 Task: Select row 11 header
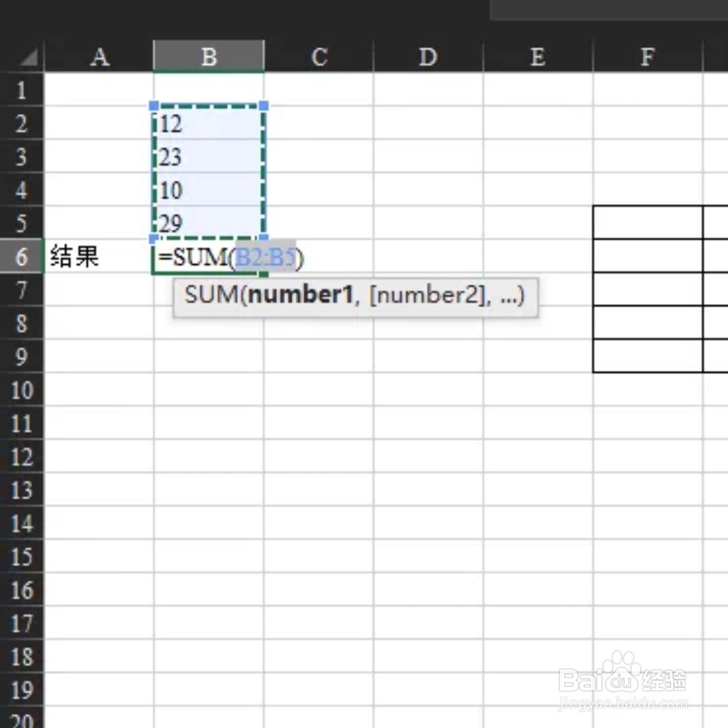tap(22, 423)
